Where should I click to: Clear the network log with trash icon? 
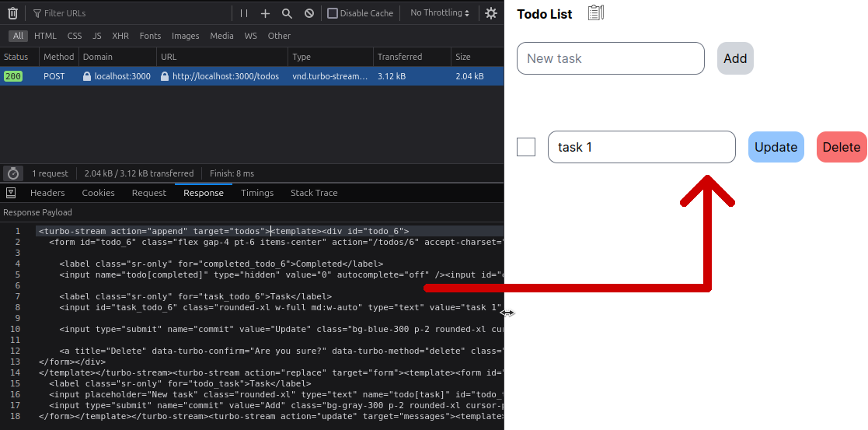pos(12,13)
